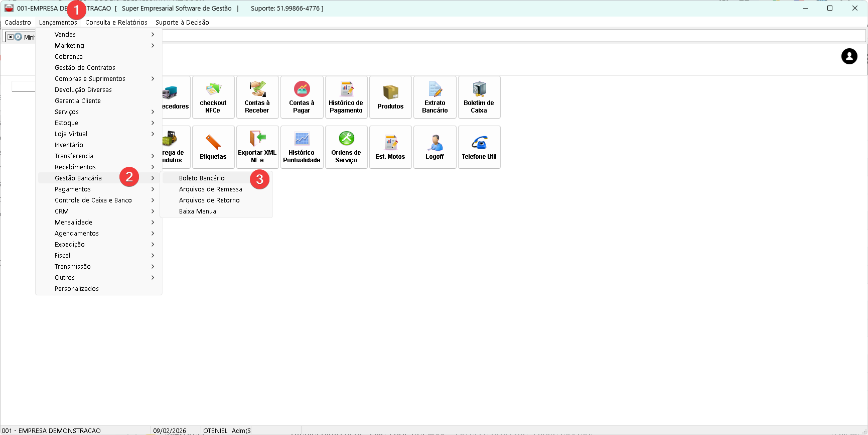Click the Exportar XML NF-e icon
Viewport: 868px width, 435px height.
pyautogui.click(x=257, y=147)
